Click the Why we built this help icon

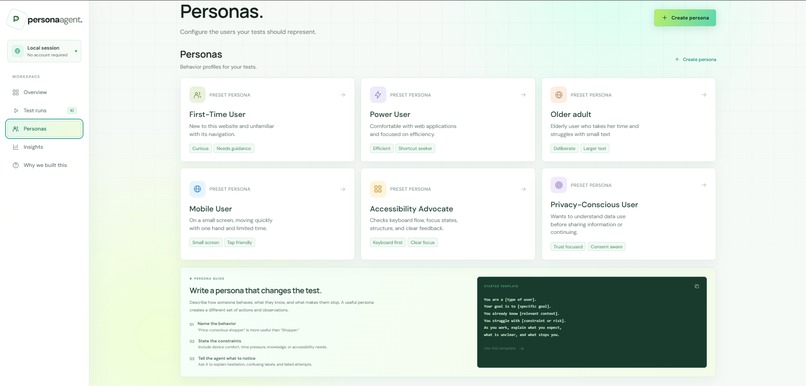coord(16,166)
